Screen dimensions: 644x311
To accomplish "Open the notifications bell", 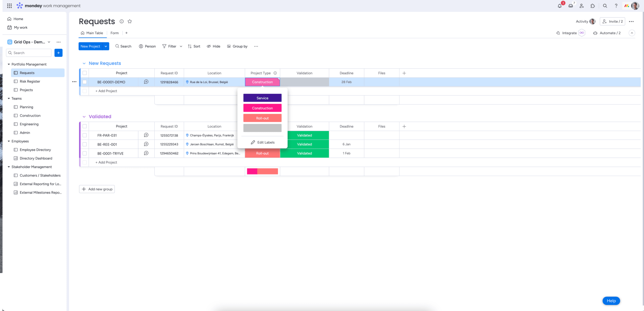I will pos(559,6).
